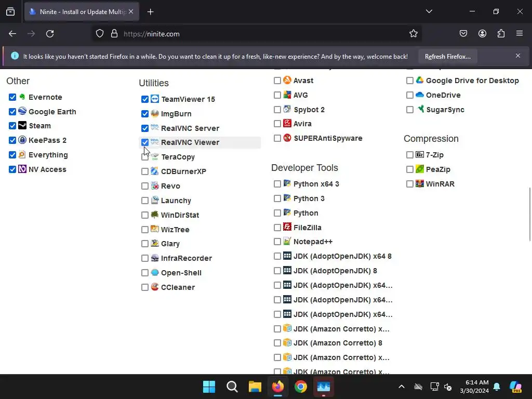Image resolution: width=532 pixels, height=399 pixels.
Task: Click the page vertical scrollbar thumb
Action: tap(529, 214)
